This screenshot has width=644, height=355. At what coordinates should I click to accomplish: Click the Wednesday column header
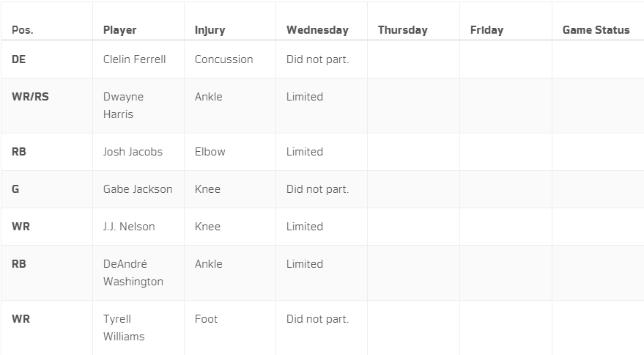point(317,30)
